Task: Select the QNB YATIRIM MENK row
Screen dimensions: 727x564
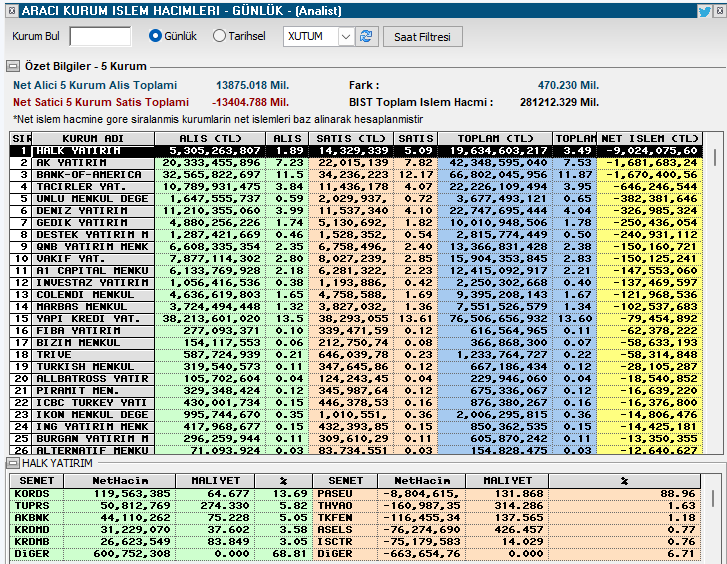Action: tap(356, 247)
